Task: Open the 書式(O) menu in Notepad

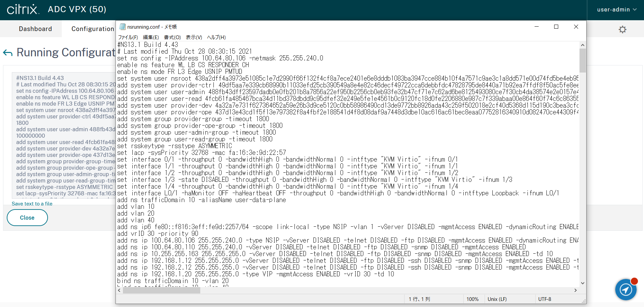Action: (x=173, y=37)
